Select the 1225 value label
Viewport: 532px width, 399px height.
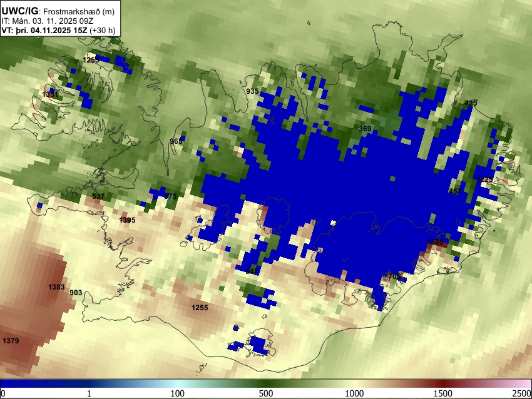coord(484,179)
